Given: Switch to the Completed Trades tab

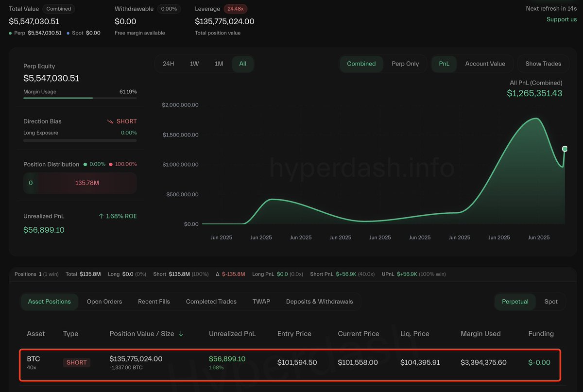Looking at the screenshot, I should click(211, 302).
